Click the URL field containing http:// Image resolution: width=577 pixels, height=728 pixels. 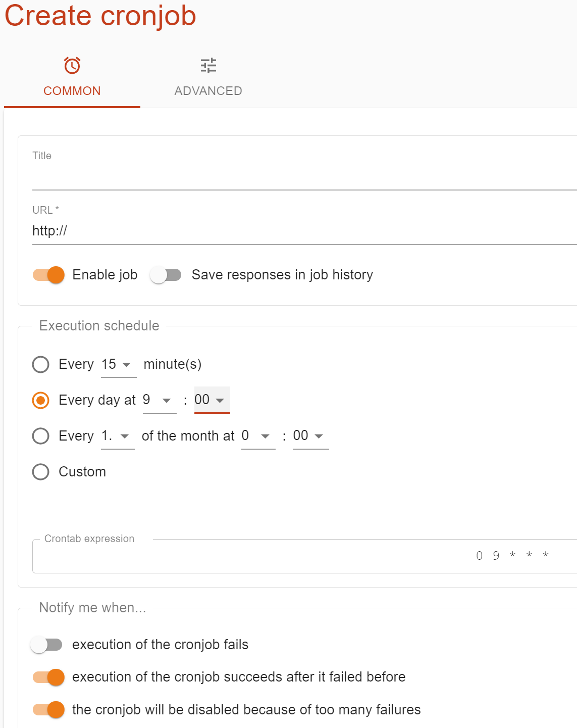pos(303,231)
